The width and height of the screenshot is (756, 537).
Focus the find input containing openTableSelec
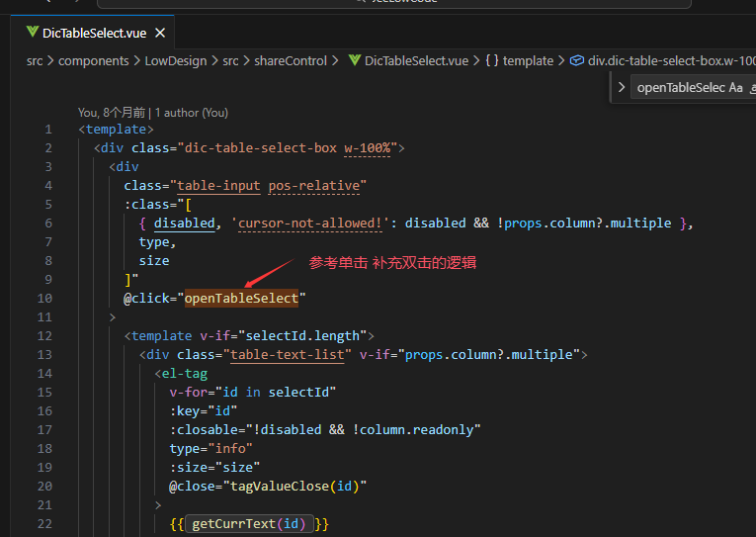(x=681, y=88)
